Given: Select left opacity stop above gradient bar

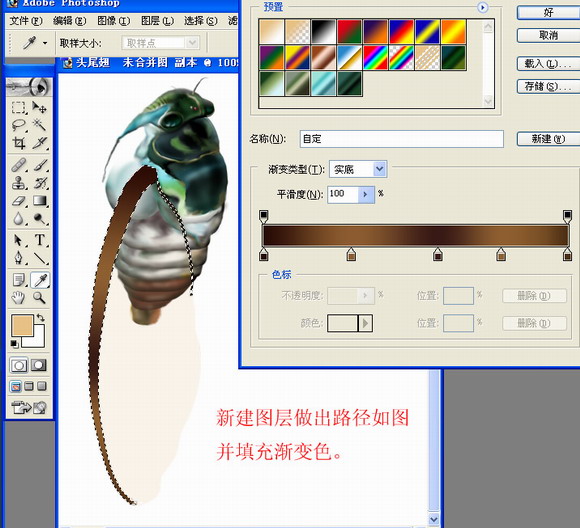Looking at the screenshot, I should [264, 216].
